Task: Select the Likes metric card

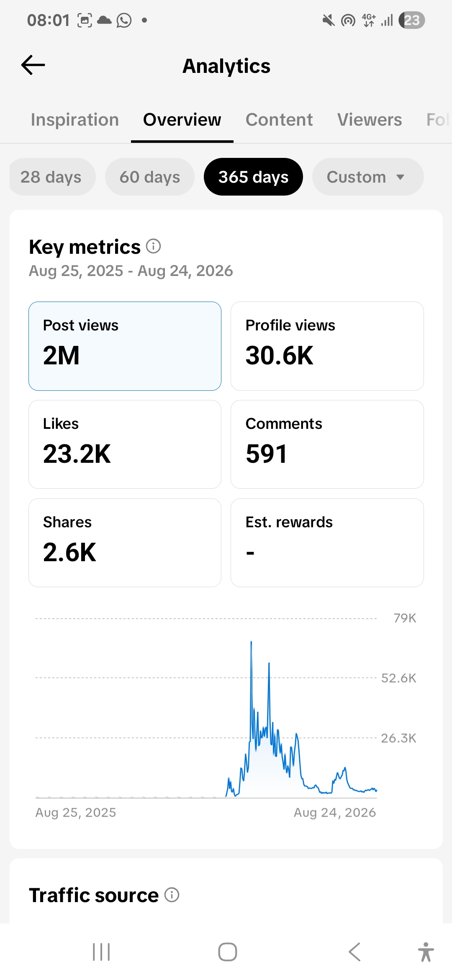Action: pyautogui.click(x=125, y=444)
